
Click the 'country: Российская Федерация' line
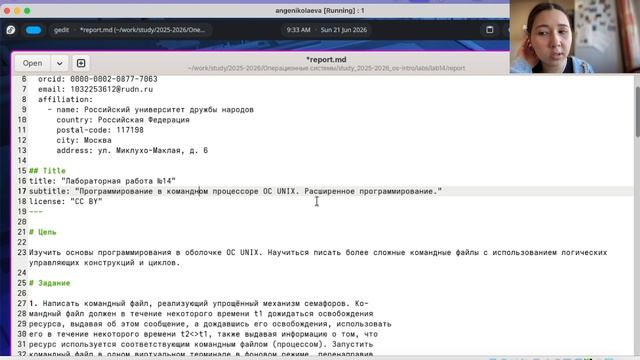[x=123, y=120]
